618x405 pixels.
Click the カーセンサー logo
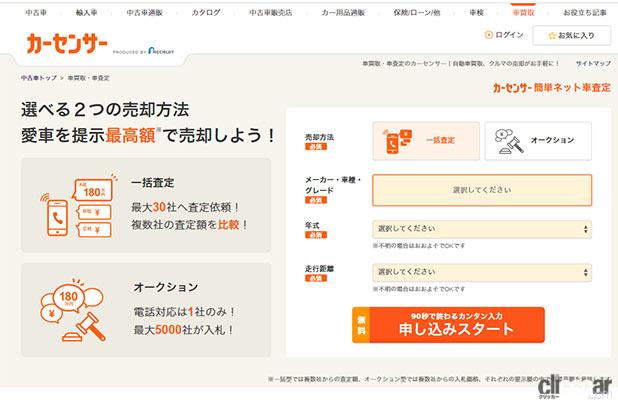point(66,45)
